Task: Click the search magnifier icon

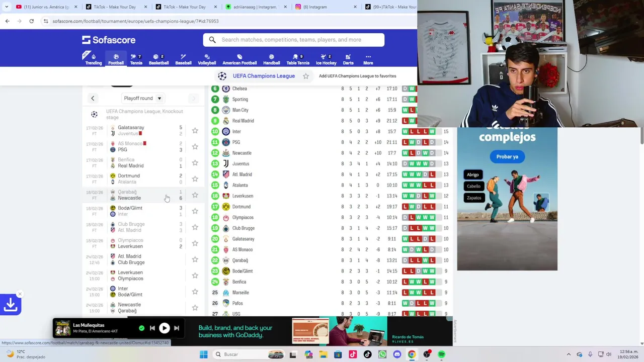Action: (x=212, y=40)
